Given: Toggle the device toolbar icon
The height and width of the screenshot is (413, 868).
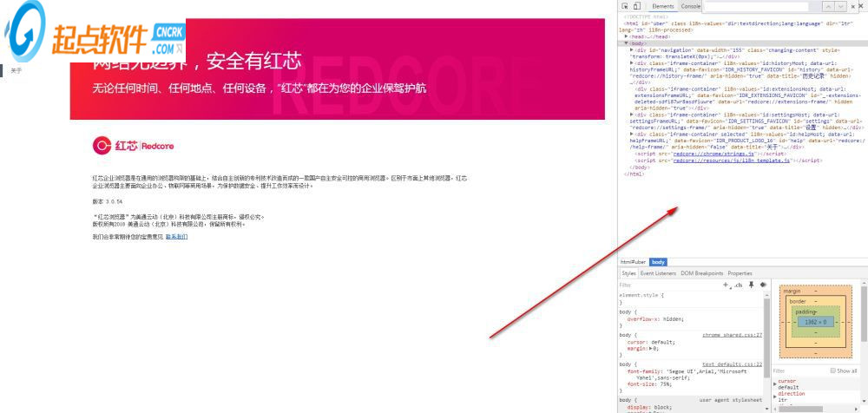Looking at the screenshot, I should (636, 6).
